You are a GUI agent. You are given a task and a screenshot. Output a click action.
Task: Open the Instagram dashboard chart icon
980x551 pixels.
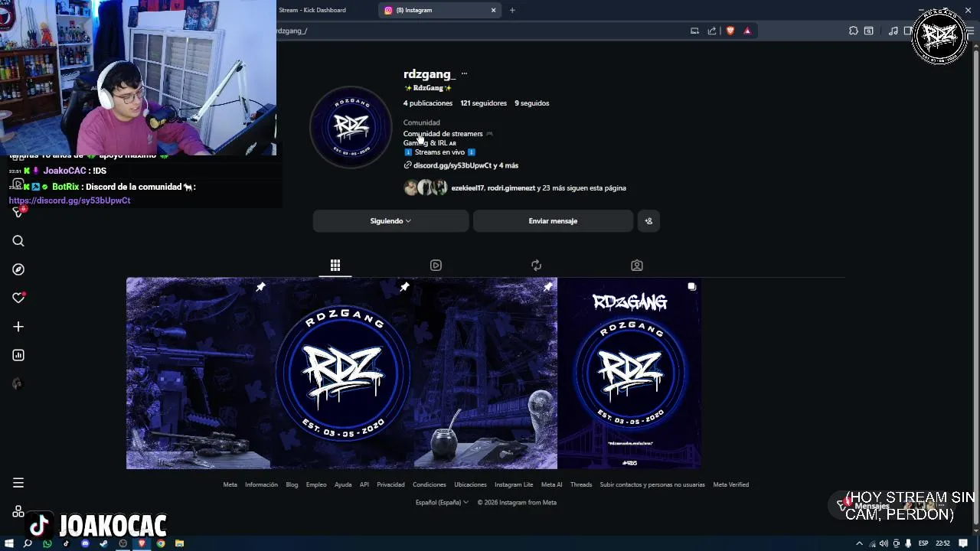click(18, 355)
